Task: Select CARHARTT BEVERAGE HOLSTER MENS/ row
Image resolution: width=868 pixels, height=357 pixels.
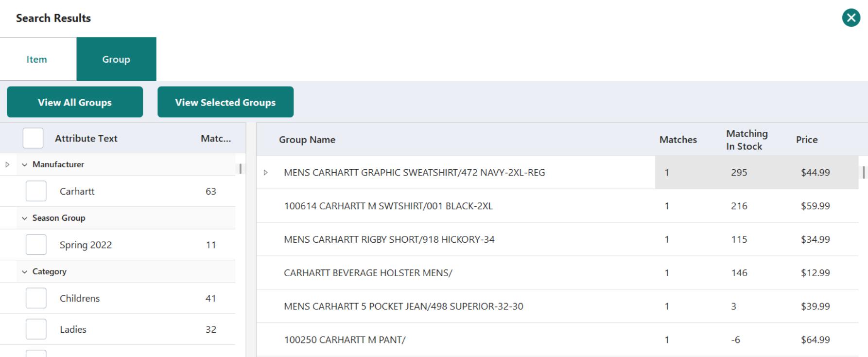Action: coord(557,273)
